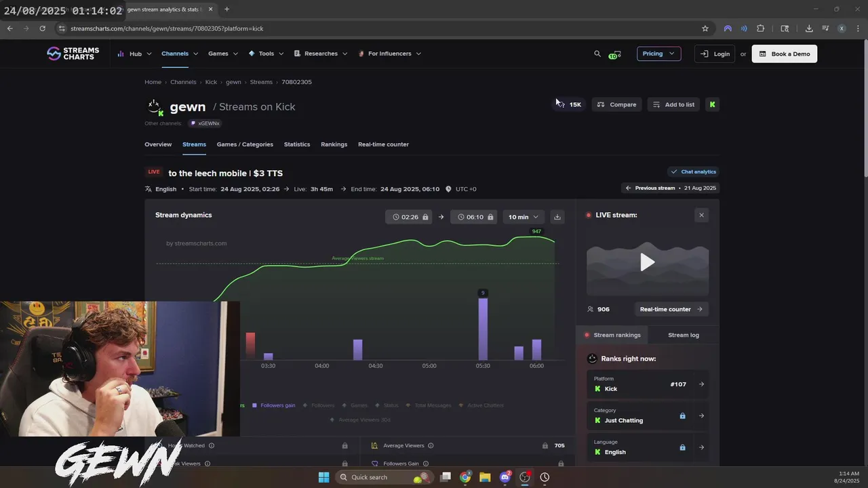Expand the Tools menu

tap(266, 54)
